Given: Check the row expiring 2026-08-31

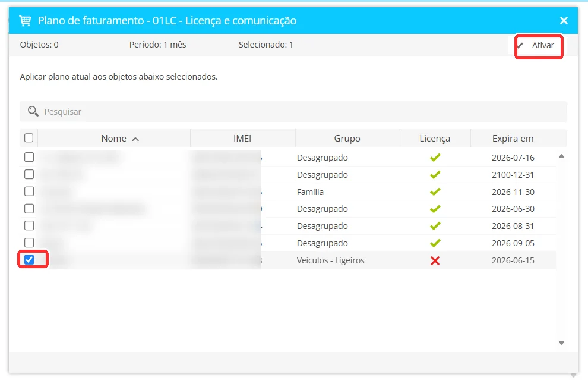Looking at the screenshot, I should (29, 225).
